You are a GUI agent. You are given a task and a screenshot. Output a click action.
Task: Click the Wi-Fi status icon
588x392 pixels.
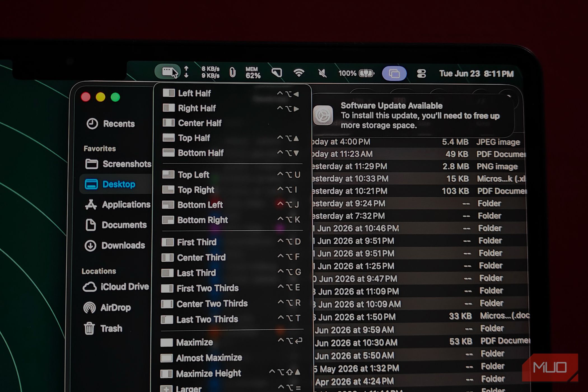299,73
